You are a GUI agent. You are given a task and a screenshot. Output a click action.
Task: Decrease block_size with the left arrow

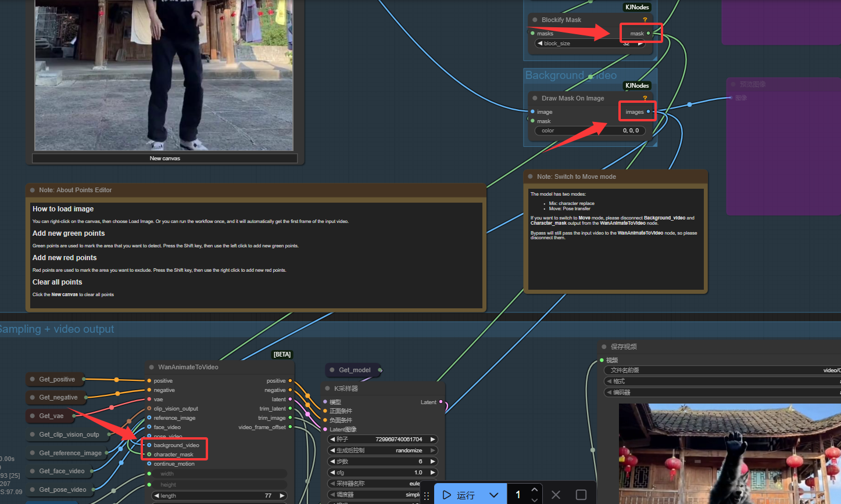[540, 44]
